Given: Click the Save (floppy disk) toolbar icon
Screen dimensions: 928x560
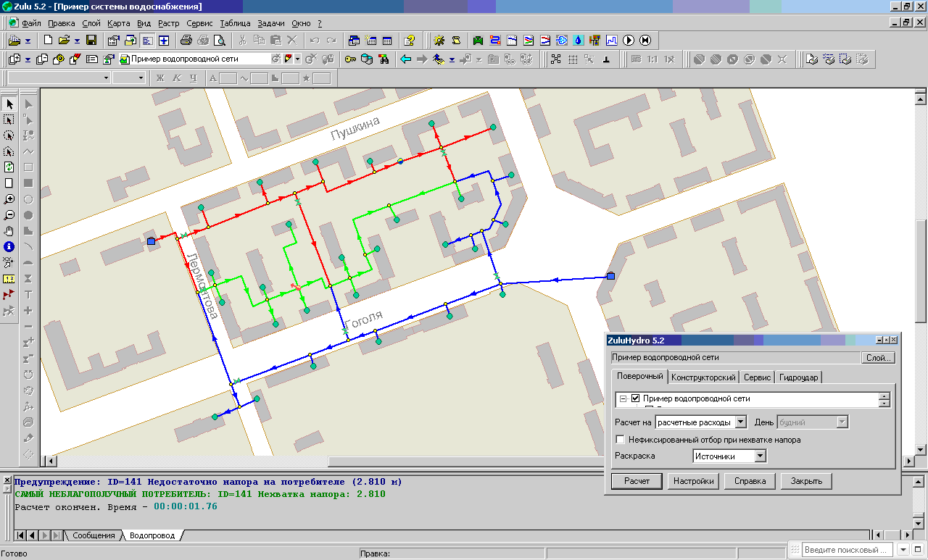Looking at the screenshot, I should (x=91, y=40).
